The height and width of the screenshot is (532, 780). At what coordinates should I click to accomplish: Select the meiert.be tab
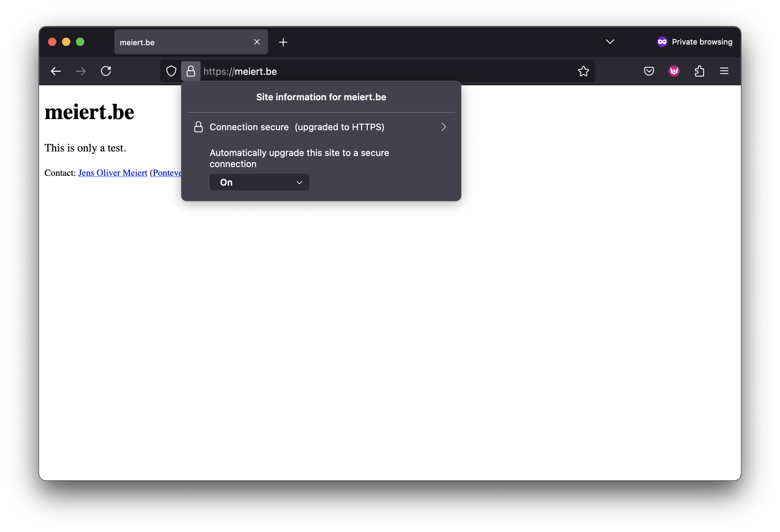pyautogui.click(x=181, y=42)
